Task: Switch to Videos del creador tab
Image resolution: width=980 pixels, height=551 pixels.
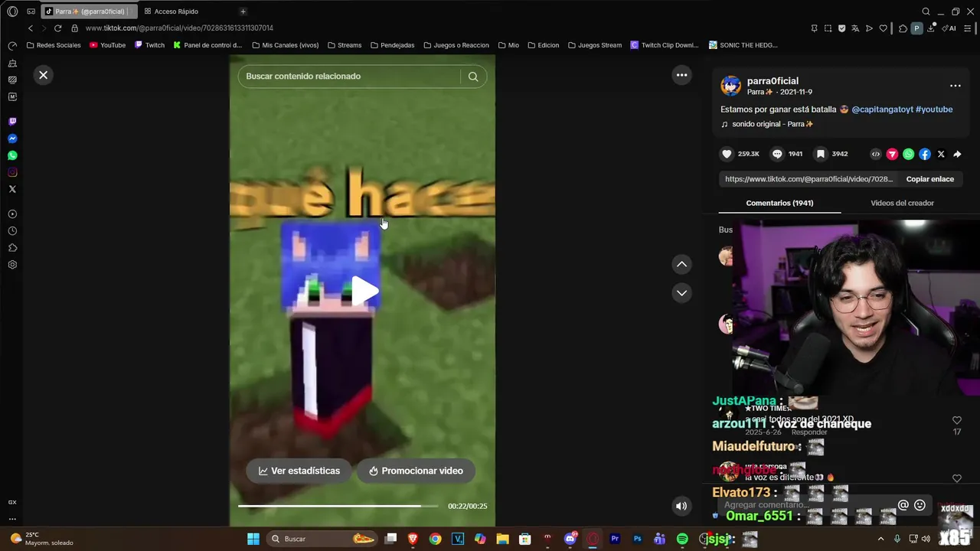Action: pyautogui.click(x=902, y=203)
